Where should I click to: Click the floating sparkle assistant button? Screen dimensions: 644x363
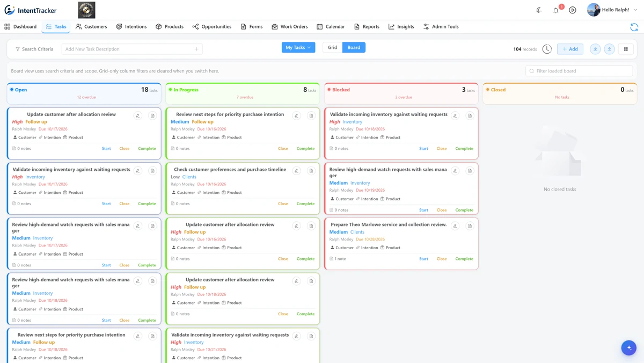(629, 347)
